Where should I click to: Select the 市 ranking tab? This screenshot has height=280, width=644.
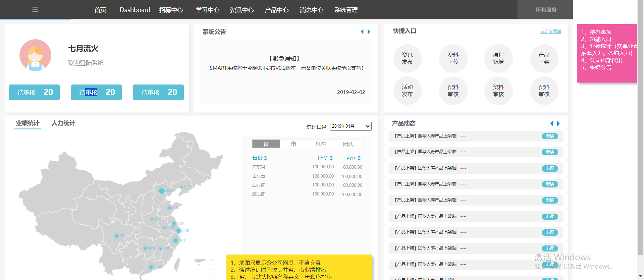click(x=293, y=144)
